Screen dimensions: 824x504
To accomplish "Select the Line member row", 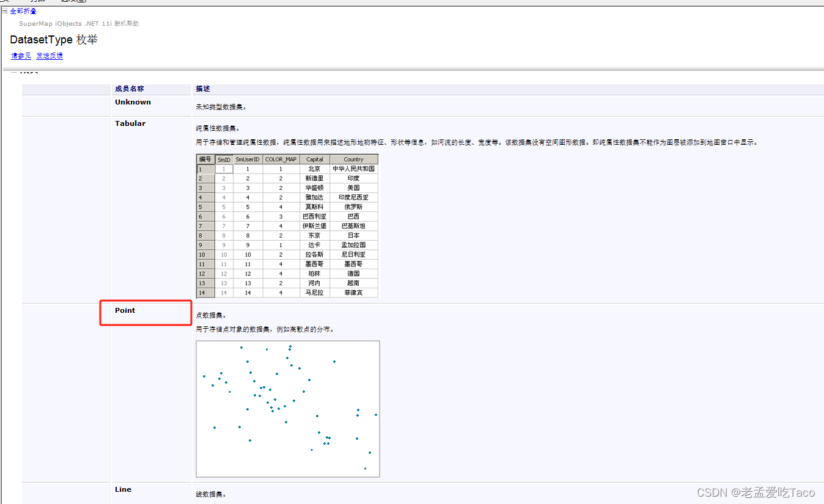I will click(x=122, y=489).
